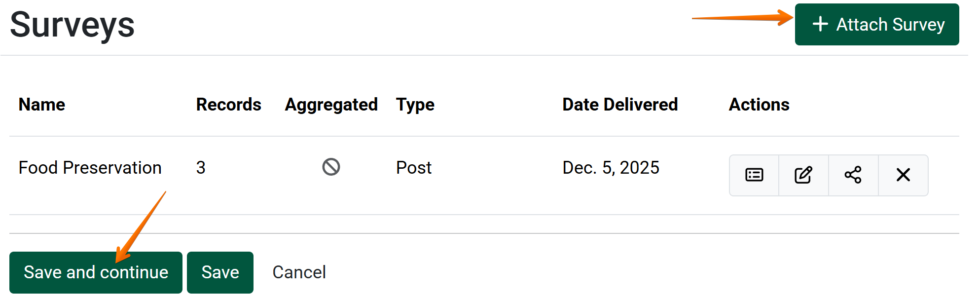Viewport: 980px width, 300px height.
Task: Click the Post survey type cell
Action: [x=414, y=168]
